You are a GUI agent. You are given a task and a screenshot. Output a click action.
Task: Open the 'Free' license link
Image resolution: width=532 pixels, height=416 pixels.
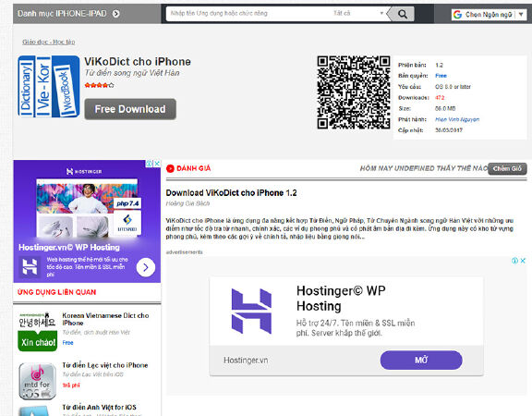441,76
